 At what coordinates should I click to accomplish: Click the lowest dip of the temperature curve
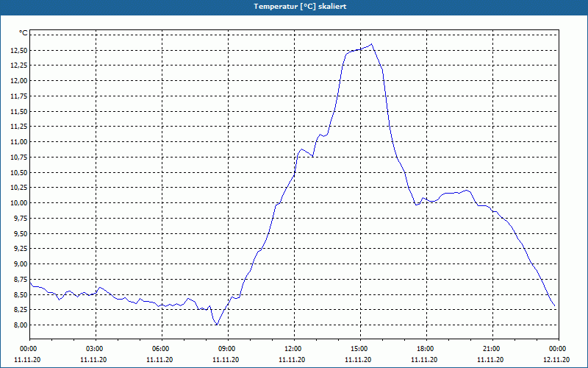tap(217, 325)
